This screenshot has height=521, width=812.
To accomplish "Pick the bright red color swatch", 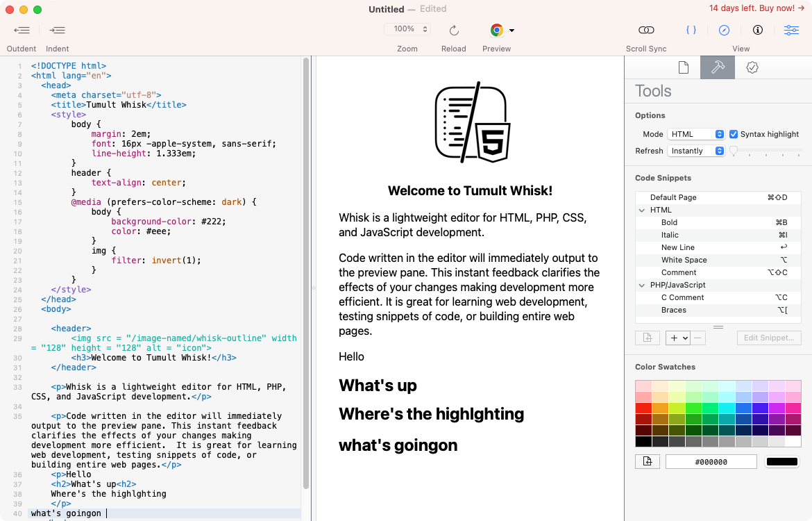I will coord(643,408).
